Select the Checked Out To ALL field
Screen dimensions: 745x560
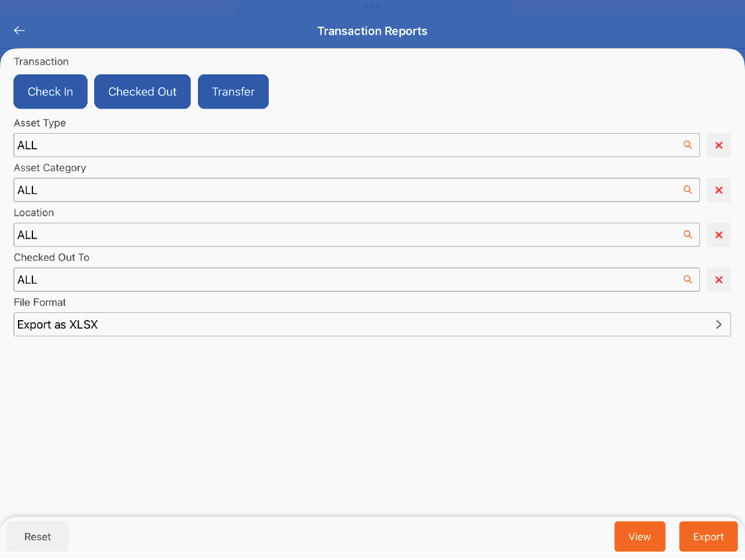tap(356, 279)
